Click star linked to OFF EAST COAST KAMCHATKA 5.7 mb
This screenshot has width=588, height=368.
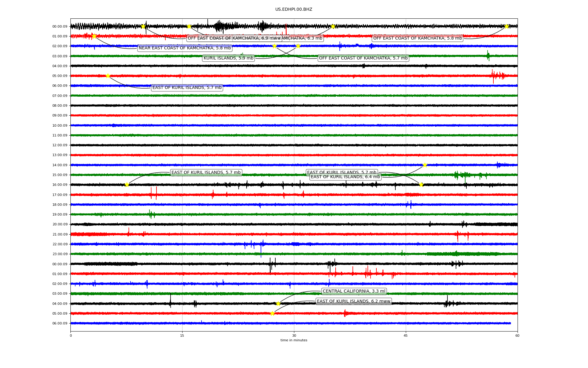click(x=274, y=46)
